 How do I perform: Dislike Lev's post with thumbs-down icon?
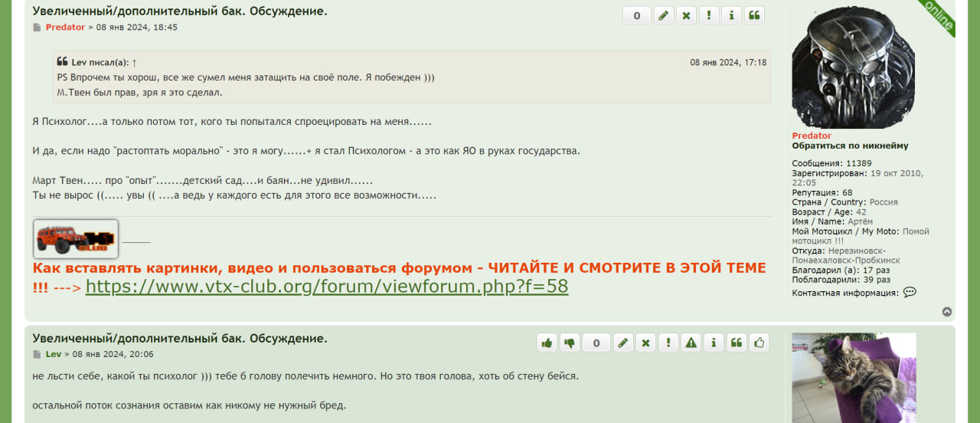pos(570,343)
